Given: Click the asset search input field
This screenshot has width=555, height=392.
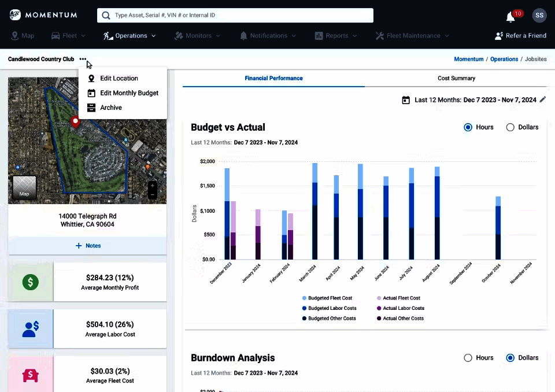Looking at the screenshot, I should (235, 15).
